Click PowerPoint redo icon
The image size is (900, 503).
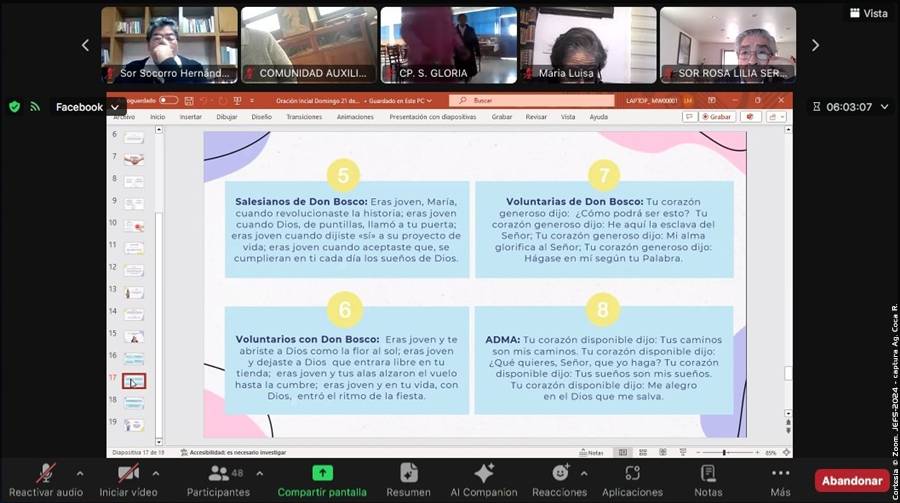(223, 100)
